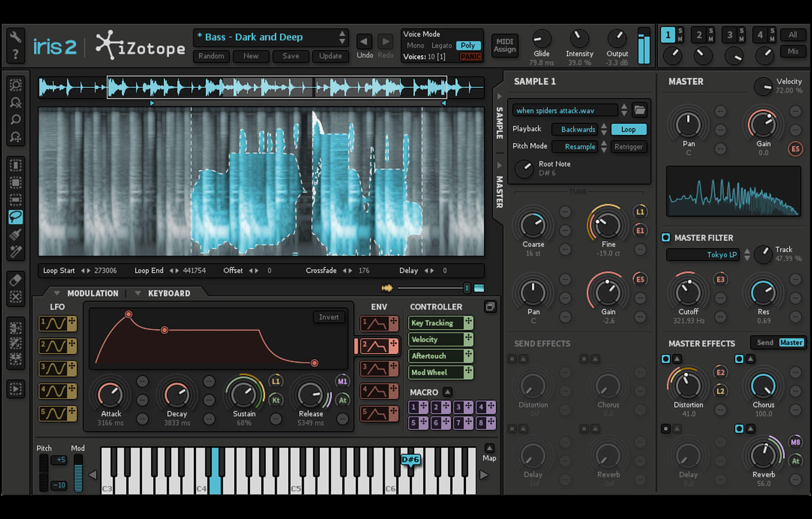Select envelope 4 icon
This screenshot has height=519, width=812.
pos(376,391)
